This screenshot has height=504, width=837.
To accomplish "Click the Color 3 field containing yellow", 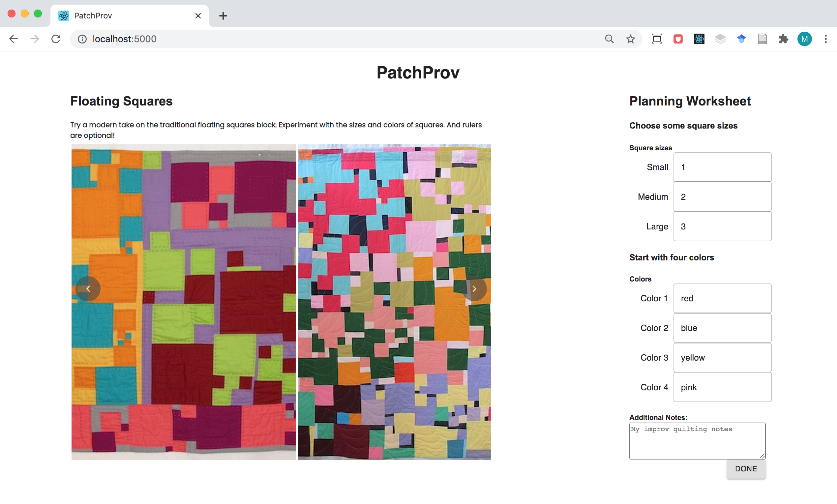I will pyautogui.click(x=722, y=357).
